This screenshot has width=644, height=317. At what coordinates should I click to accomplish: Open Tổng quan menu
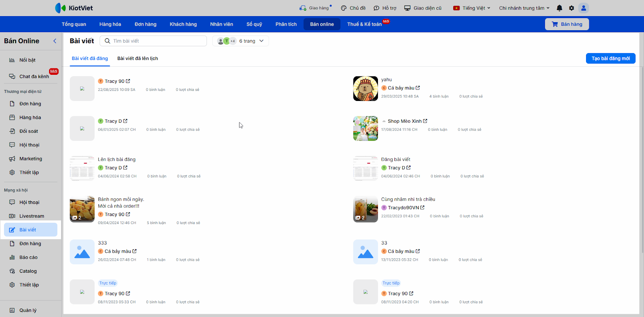(x=74, y=24)
